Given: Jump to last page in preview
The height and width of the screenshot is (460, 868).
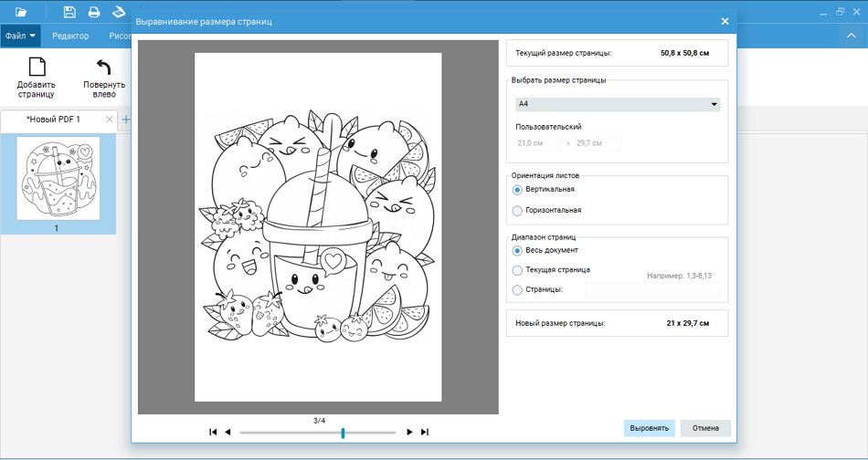Looking at the screenshot, I should pos(425,432).
